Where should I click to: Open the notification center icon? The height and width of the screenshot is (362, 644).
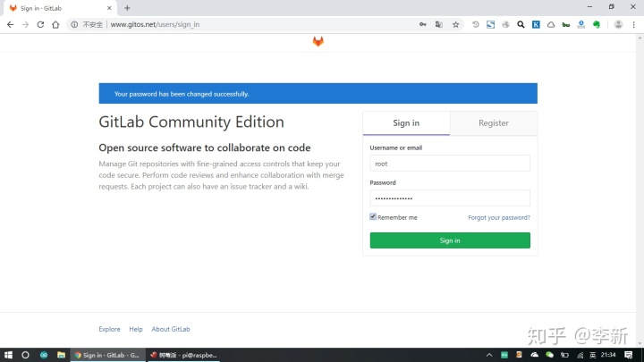tap(629, 355)
